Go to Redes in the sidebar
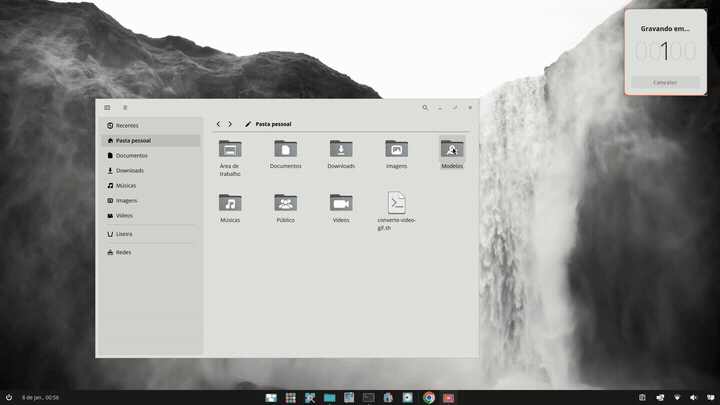The height and width of the screenshot is (405, 720). (123, 253)
